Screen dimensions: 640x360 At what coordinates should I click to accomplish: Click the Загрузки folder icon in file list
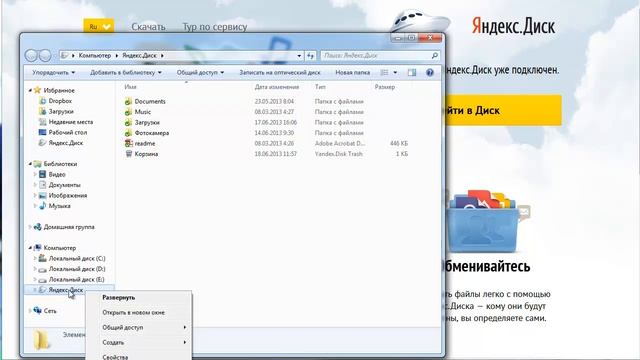click(128, 122)
